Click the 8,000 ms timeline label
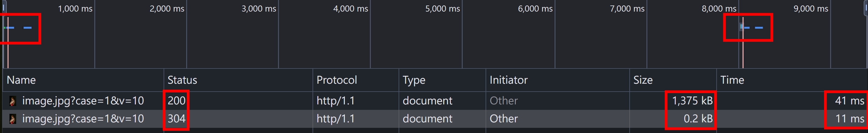The height and width of the screenshot is (133, 868). (719, 9)
